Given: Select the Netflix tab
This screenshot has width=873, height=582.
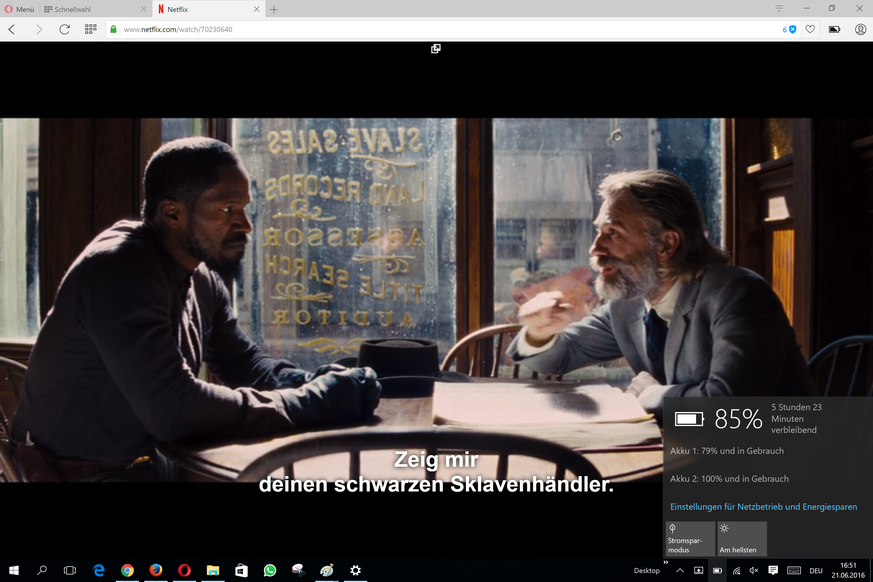Looking at the screenshot, I should [x=207, y=9].
